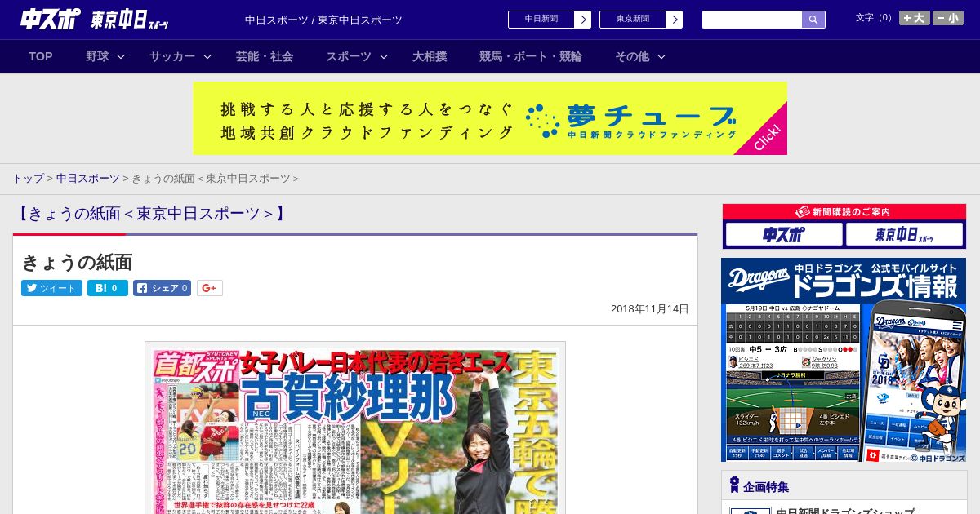Click the Hatena B! bookmark button
The width and height of the screenshot is (980, 514).
click(x=108, y=288)
